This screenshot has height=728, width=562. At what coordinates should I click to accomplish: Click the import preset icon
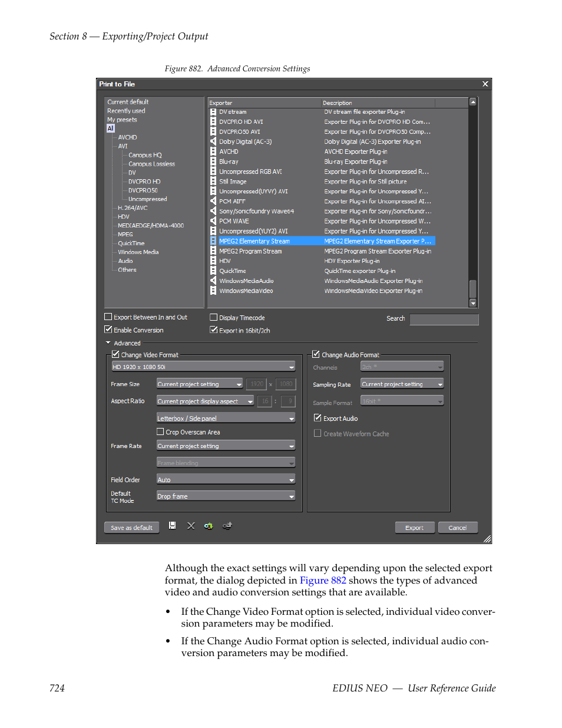(x=209, y=525)
